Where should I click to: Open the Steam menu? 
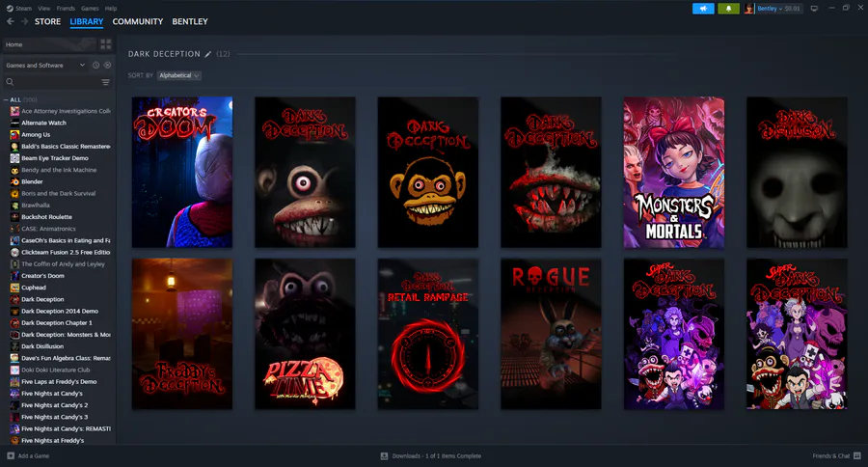click(x=23, y=9)
